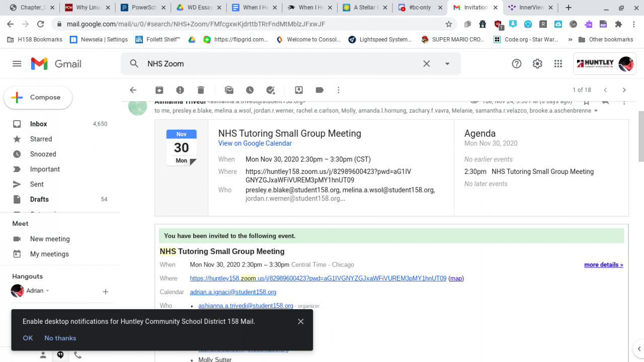
Task: Add this email to Tasks
Action: 271,90
